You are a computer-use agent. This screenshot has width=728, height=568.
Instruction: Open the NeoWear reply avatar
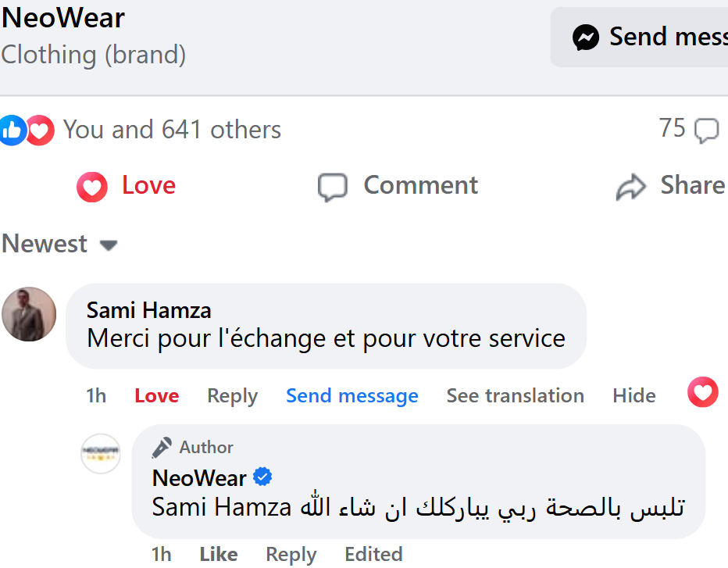tap(101, 453)
